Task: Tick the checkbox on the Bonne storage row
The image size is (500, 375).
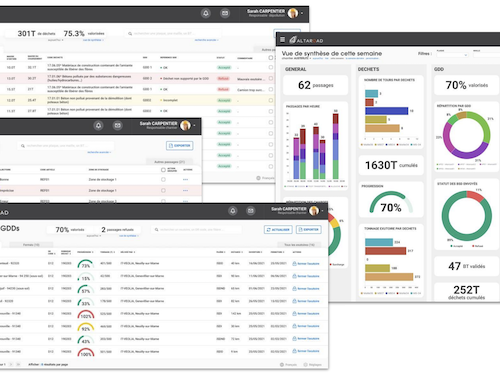Action: (163, 180)
